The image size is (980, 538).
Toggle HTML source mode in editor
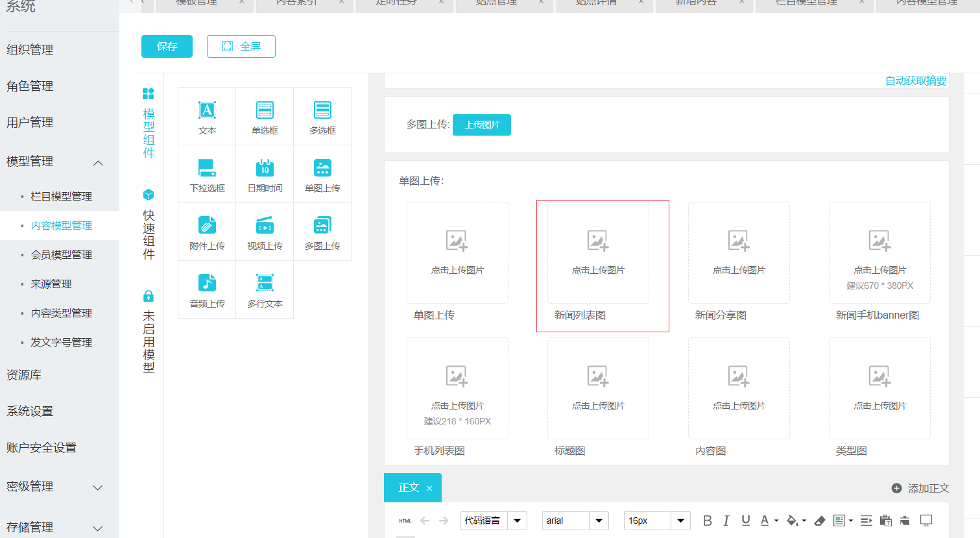[405, 520]
